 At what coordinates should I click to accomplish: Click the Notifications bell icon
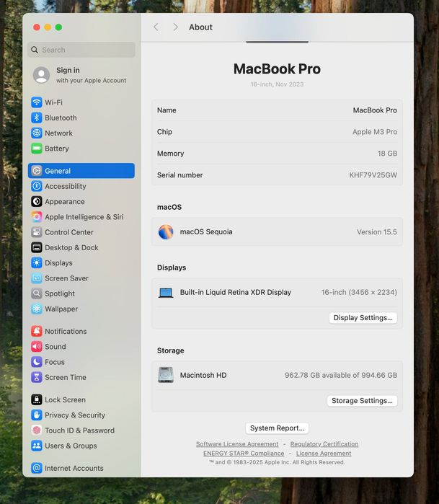pos(37,331)
